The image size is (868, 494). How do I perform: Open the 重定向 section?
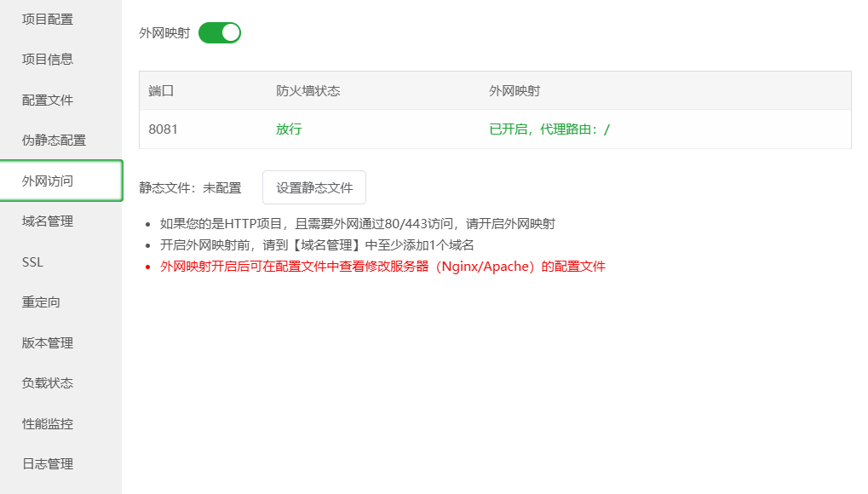click(40, 302)
